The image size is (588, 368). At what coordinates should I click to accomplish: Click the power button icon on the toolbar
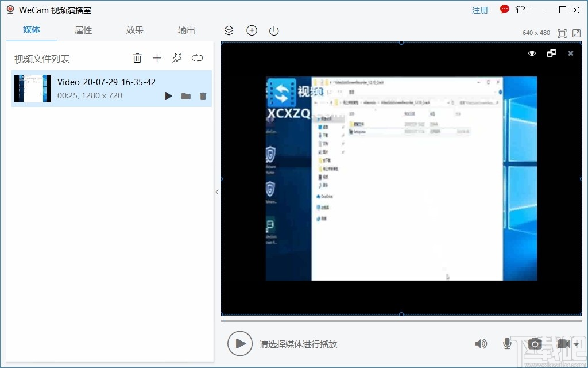(x=273, y=30)
